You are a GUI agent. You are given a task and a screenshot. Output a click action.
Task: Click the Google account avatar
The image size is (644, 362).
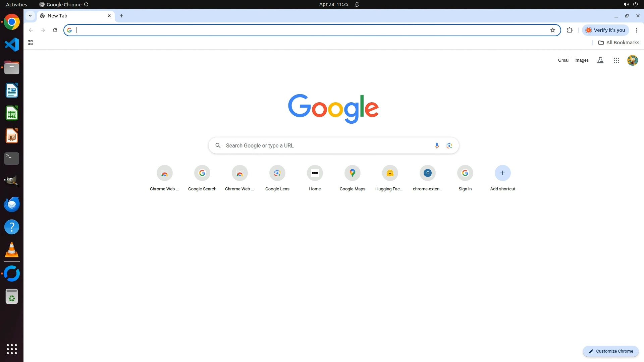pos(632,60)
